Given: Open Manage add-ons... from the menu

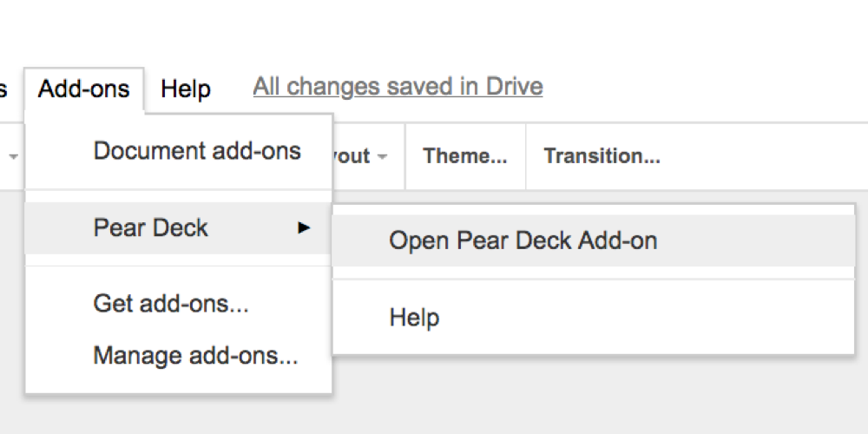Looking at the screenshot, I should pyautogui.click(x=195, y=356).
